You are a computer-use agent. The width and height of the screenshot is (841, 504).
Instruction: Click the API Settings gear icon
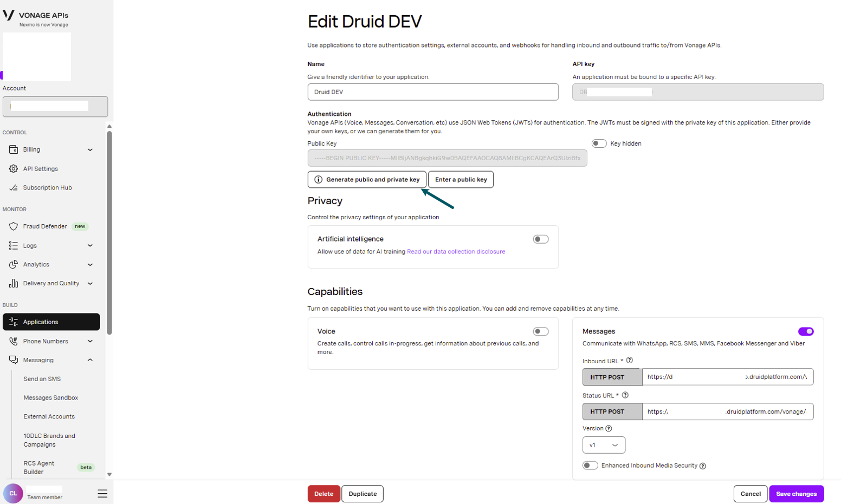click(x=14, y=169)
